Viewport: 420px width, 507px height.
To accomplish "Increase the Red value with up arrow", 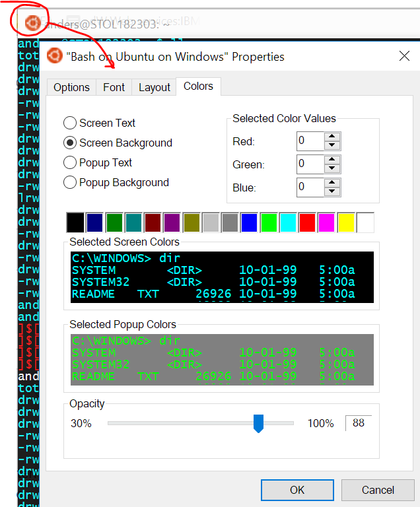I will click(332, 137).
